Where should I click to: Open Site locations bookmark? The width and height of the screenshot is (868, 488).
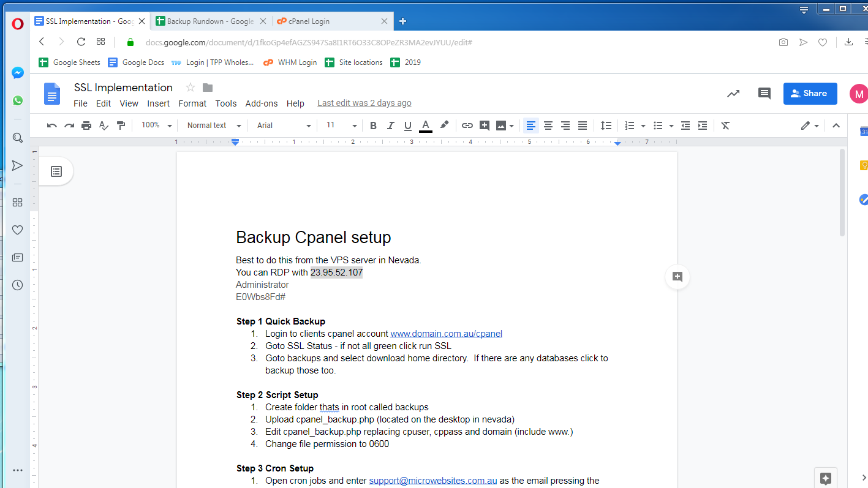click(353, 62)
